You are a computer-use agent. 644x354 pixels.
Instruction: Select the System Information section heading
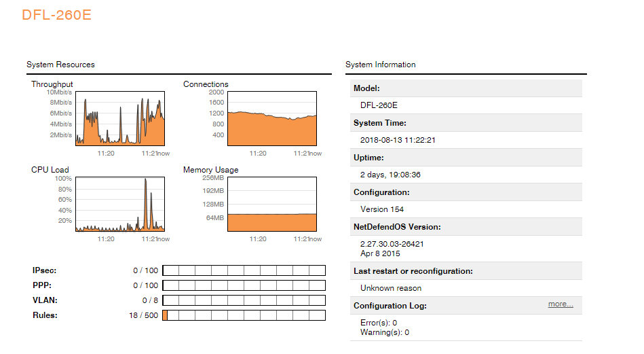[380, 65]
